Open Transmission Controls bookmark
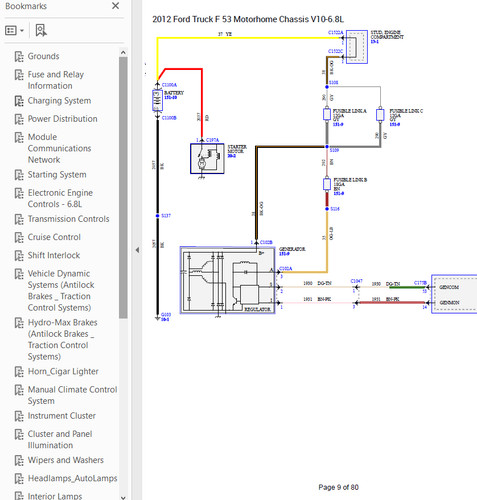This screenshot has height=500, width=477. 69,219
